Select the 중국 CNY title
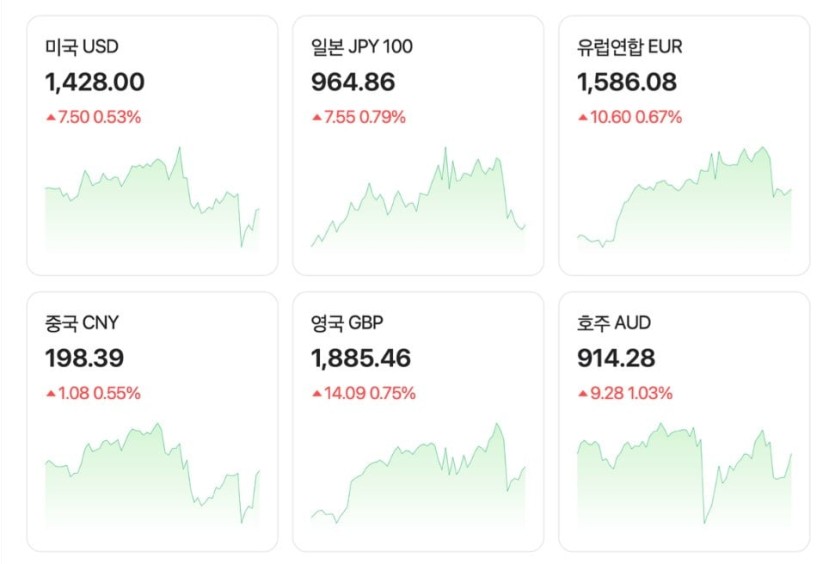 (82, 323)
